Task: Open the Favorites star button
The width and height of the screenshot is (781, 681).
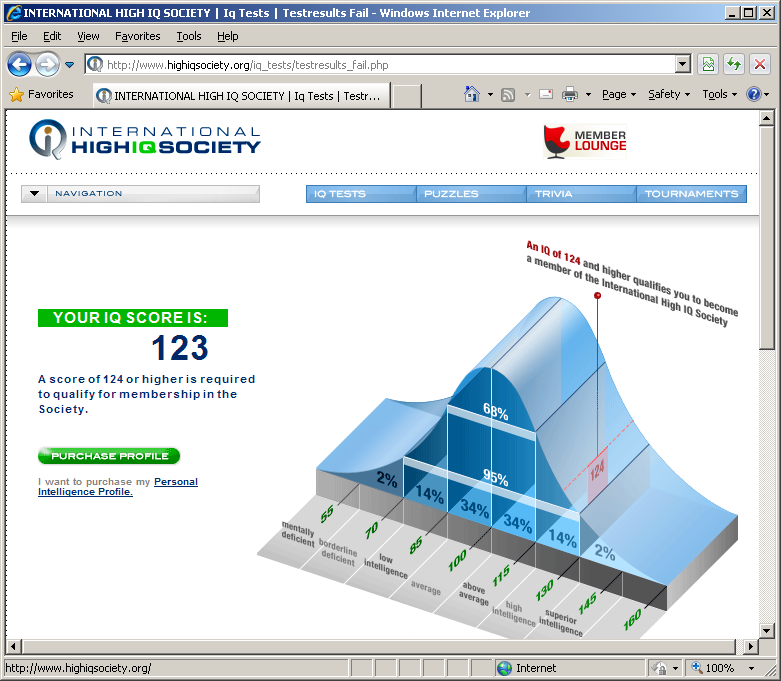Action: pos(41,95)
